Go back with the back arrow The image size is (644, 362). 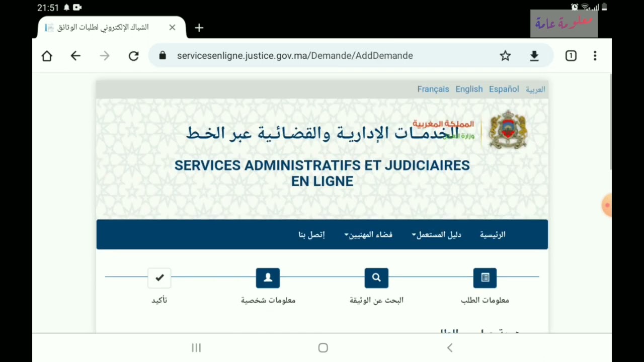[x=75, y=56]
